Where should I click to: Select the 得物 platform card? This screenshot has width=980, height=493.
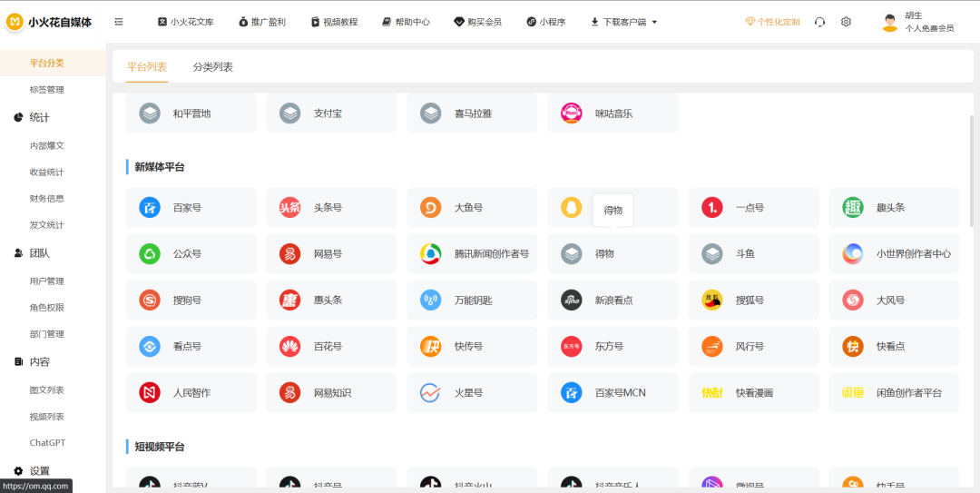click(612, 254)
